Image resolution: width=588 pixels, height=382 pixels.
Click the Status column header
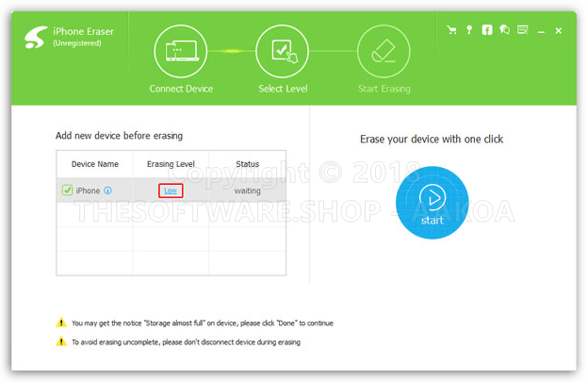point(248,164)
